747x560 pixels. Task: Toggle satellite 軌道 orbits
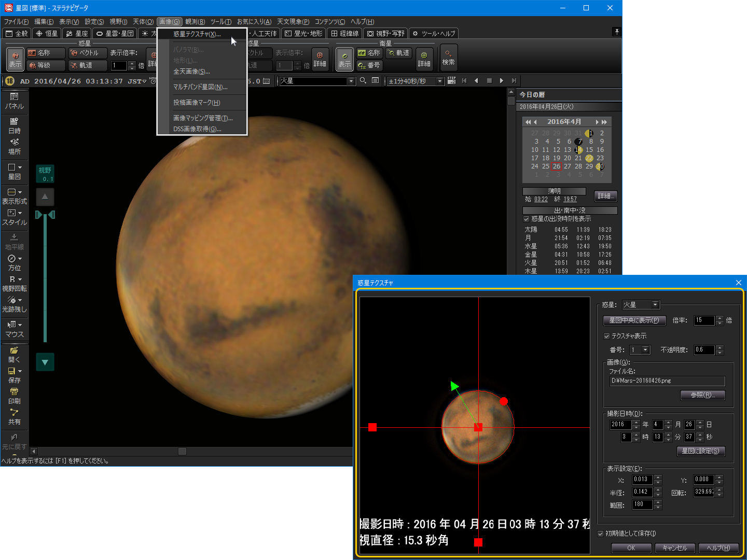[x=398, y=53]
